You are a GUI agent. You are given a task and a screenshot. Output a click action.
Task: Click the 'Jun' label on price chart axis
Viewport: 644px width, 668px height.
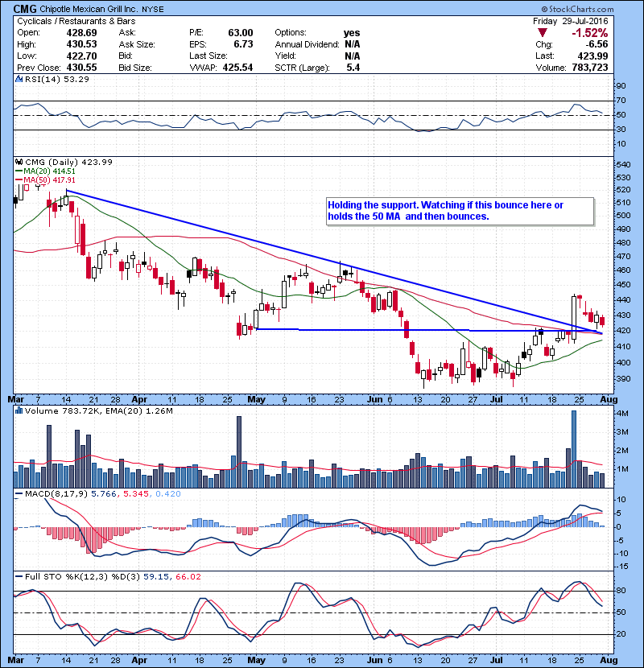coord(375,400)
